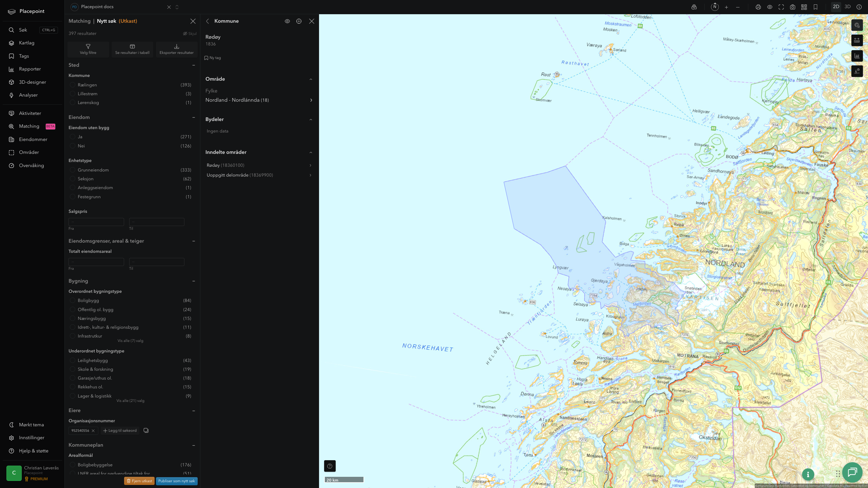Viewport: 868px width, 488px height.
Task: Collapse the Bygning section
Action: pyautogui.click(x=194, y=281)
